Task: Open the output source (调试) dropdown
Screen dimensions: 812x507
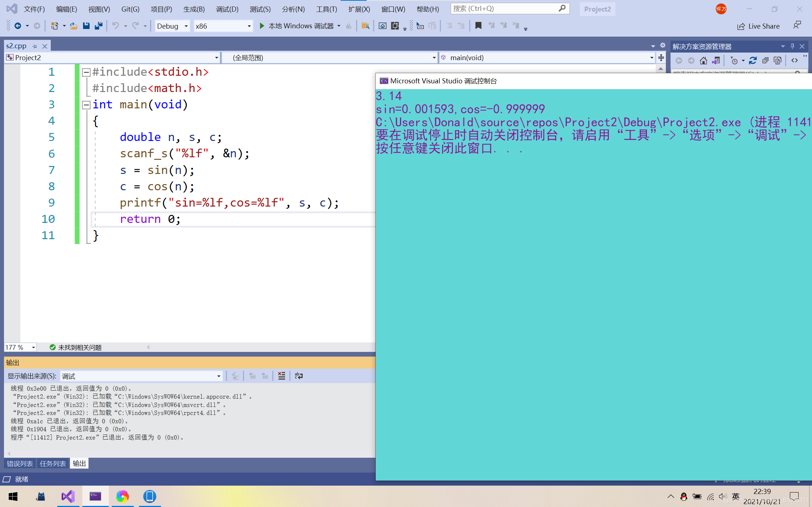Action: (x=141, y=376)
